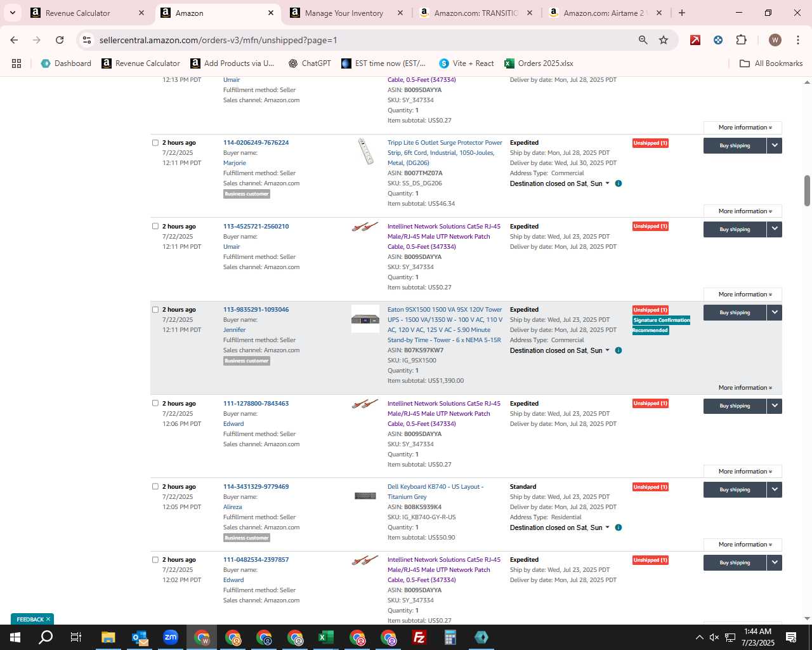This screenshot has height=650, width=812.
Task: Click Buy shipping for Marjorie's order
Action: (x=735, y=145)
